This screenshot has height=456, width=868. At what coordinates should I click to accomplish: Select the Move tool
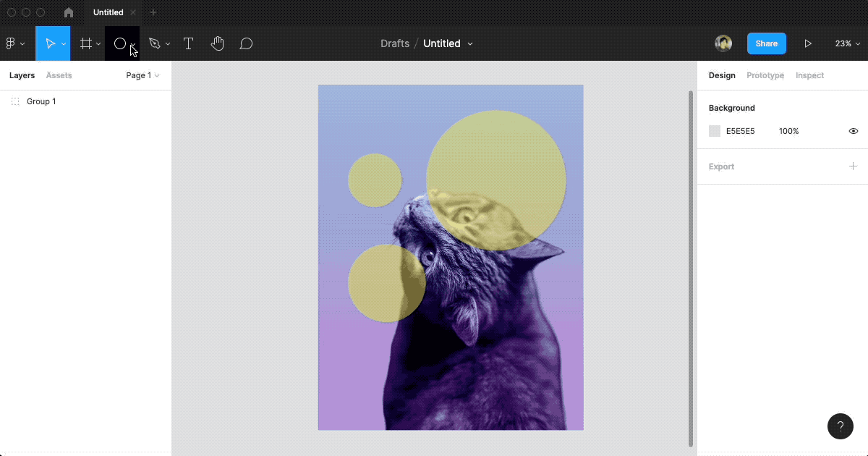(x=51, y=43)
